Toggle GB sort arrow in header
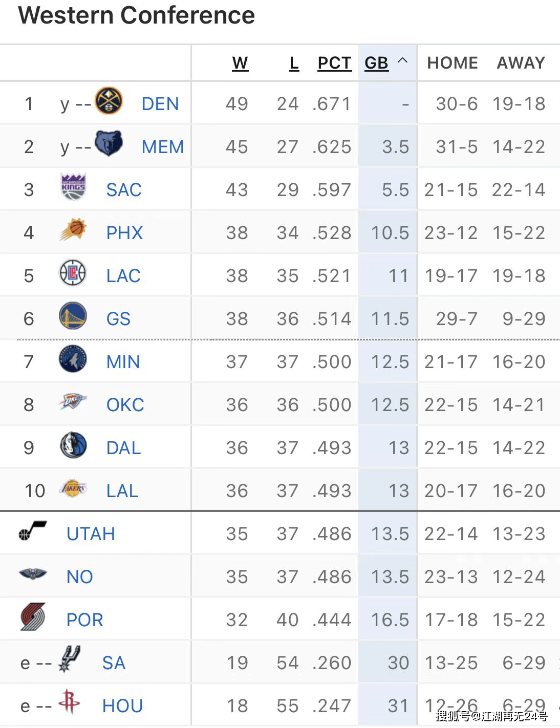The height and width of the screenshot is (728, 560). [403, 60]
